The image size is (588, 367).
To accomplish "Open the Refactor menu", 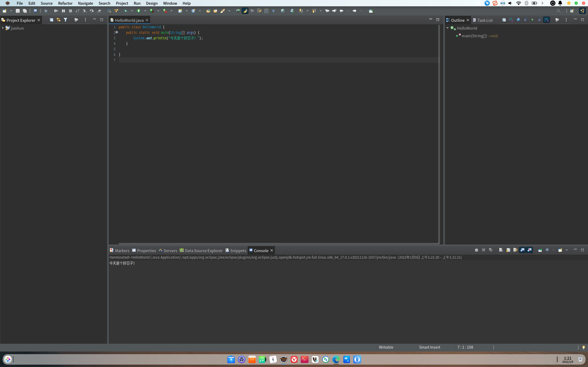I will (65, 3).
